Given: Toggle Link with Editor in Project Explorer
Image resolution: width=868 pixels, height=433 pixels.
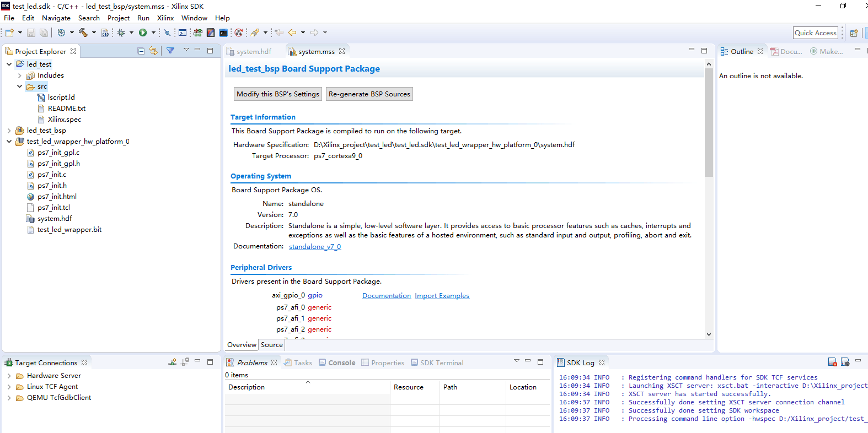Looking at the screenshot, I should coord(153,51).
